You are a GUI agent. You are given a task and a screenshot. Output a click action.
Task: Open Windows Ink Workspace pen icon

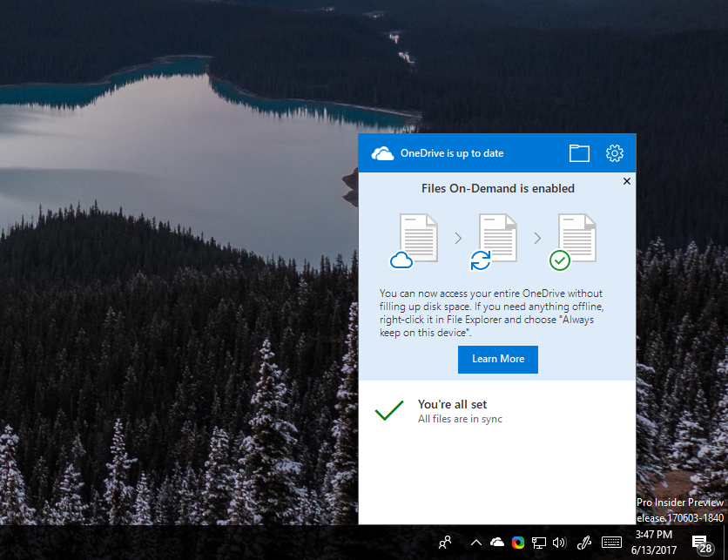[583, 543]
